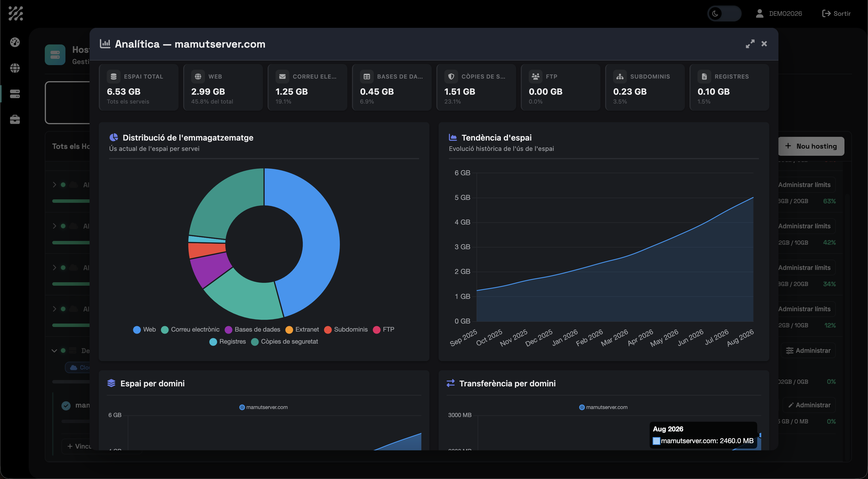Hide Bases de dades in the legend

pos(252,330)
